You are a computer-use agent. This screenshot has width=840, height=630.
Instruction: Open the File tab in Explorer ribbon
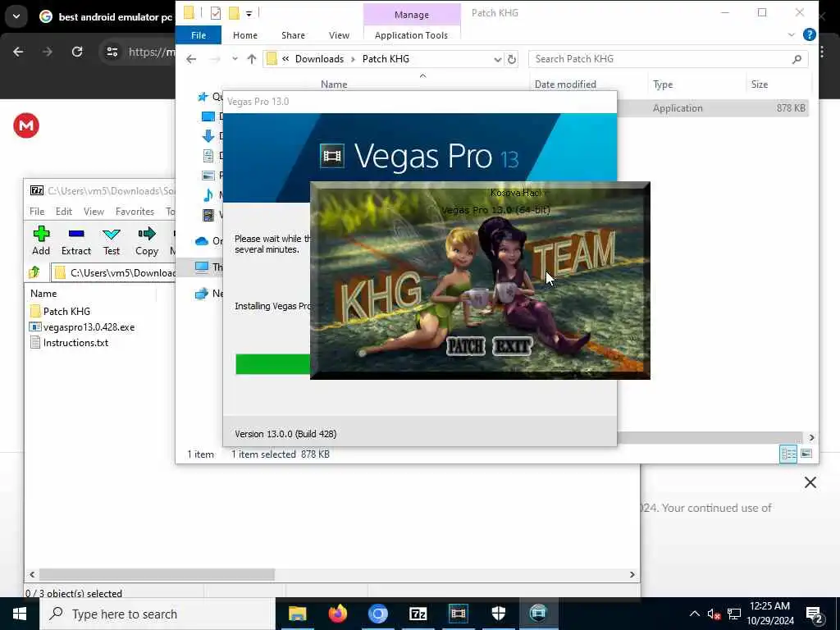[x=199, y=35]
